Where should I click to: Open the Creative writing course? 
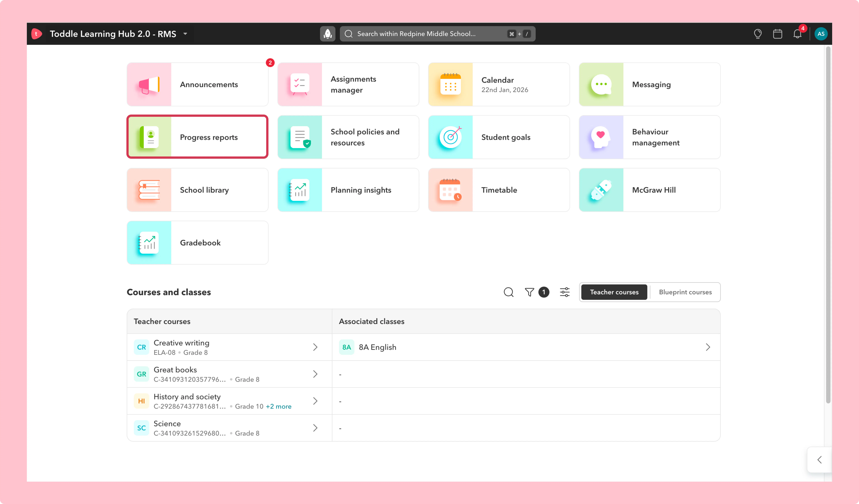(x=229, y=347)
